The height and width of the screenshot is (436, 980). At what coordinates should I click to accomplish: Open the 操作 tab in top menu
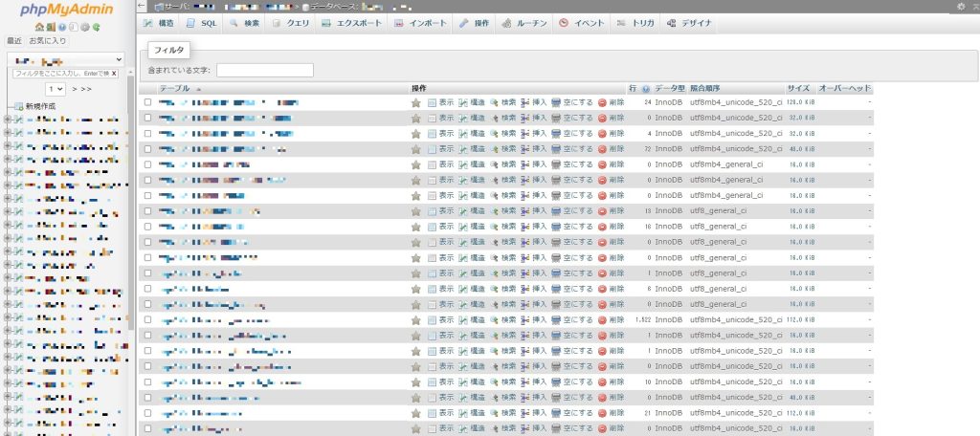475,23
